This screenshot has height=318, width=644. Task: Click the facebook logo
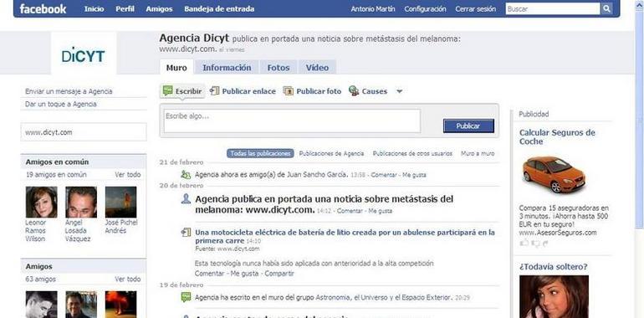click(x=43, y=8)
